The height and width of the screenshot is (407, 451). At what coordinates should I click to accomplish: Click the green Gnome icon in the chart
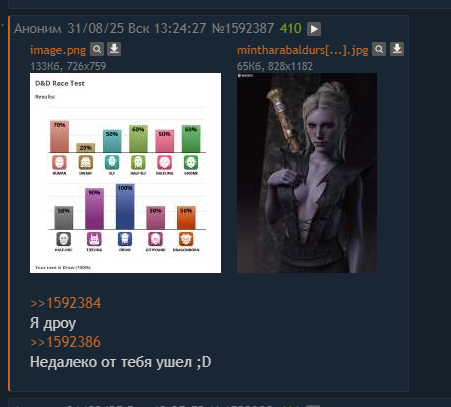coord(191,163)
